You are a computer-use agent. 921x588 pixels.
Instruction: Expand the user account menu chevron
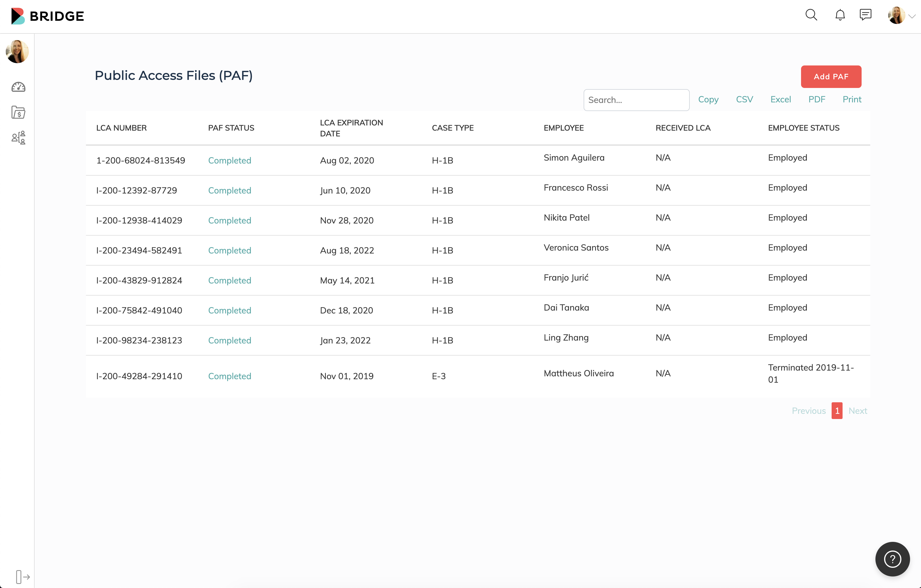[912, 16]
